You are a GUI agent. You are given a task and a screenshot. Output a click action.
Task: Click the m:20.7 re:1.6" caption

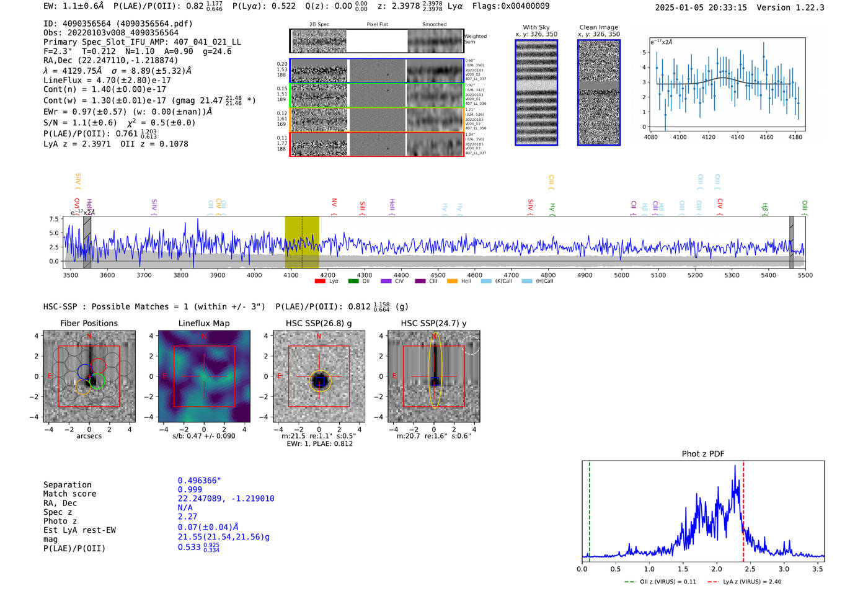coord(433,436)
